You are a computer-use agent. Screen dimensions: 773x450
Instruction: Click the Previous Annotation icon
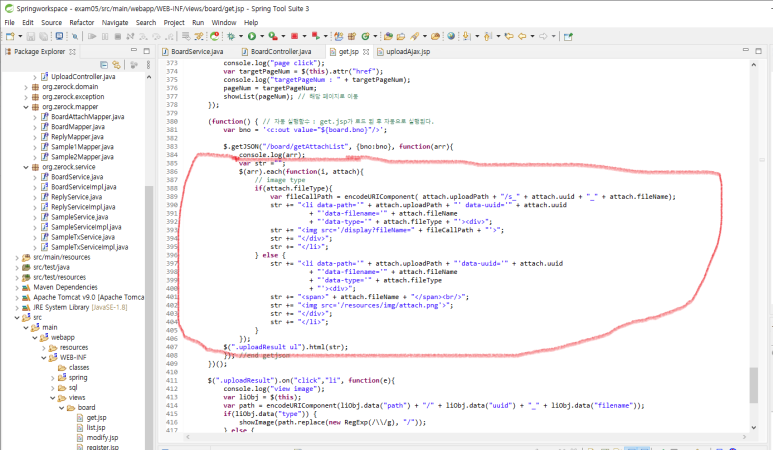(x=487, y=36)
